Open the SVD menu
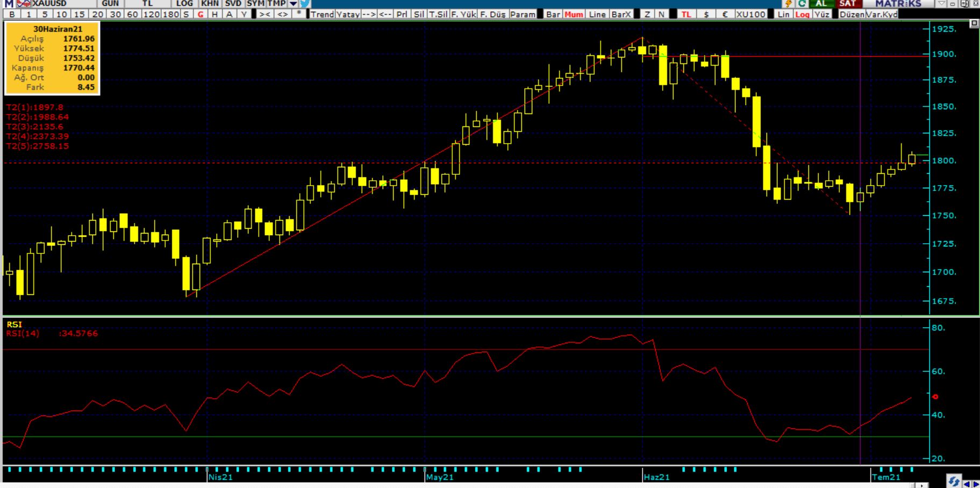980x488 pixels. click(233, 4)
